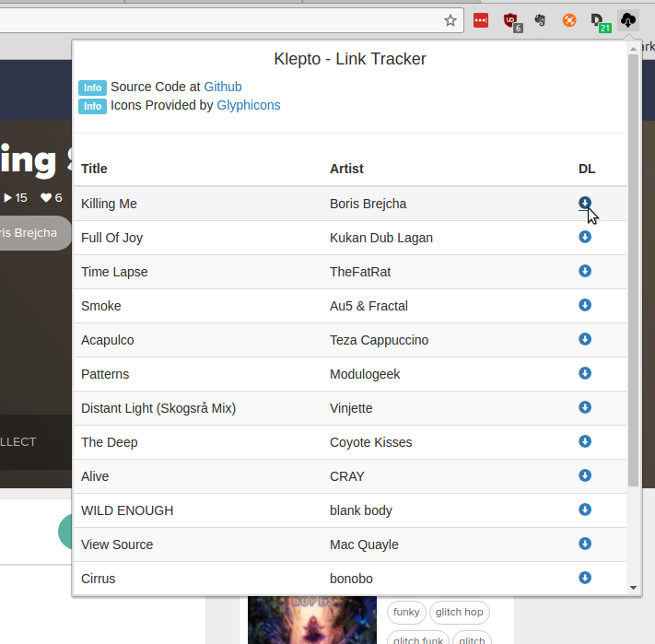This screenshot has height=644, width=655.
Task: Click the glitch hop tag on the page
Action: [459, 613]
